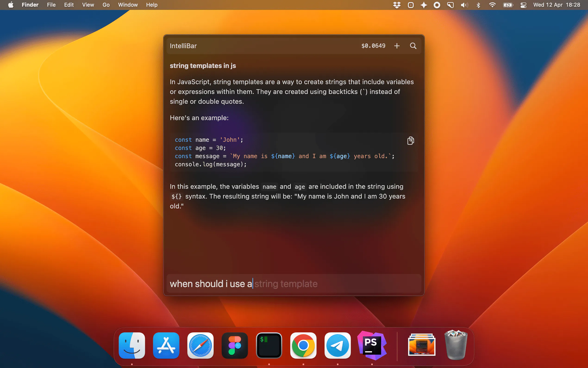Open the File menu
This screenshot has height=368, width=588.
point(51,5)
